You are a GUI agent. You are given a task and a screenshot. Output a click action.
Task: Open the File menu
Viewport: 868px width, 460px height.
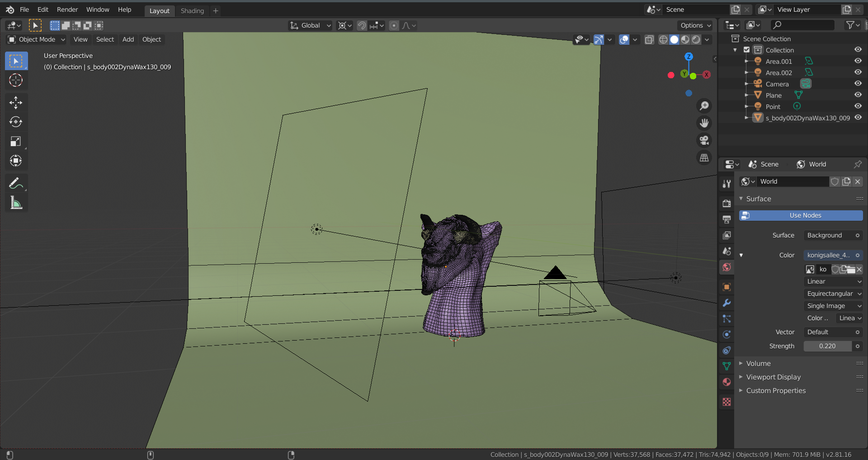point(24,9)
